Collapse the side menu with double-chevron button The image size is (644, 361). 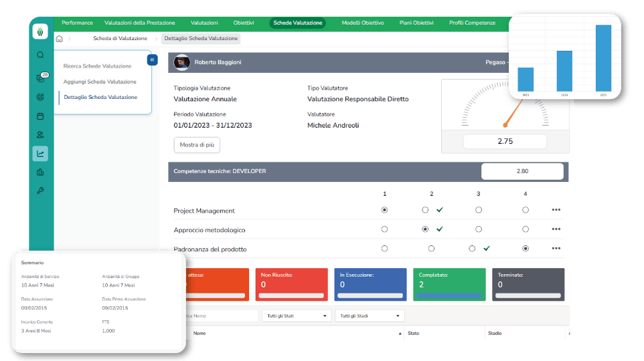pos(152,60)
